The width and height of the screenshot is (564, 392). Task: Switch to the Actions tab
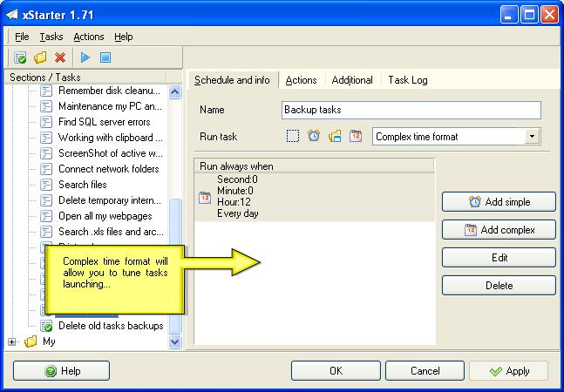coord(301,80)
